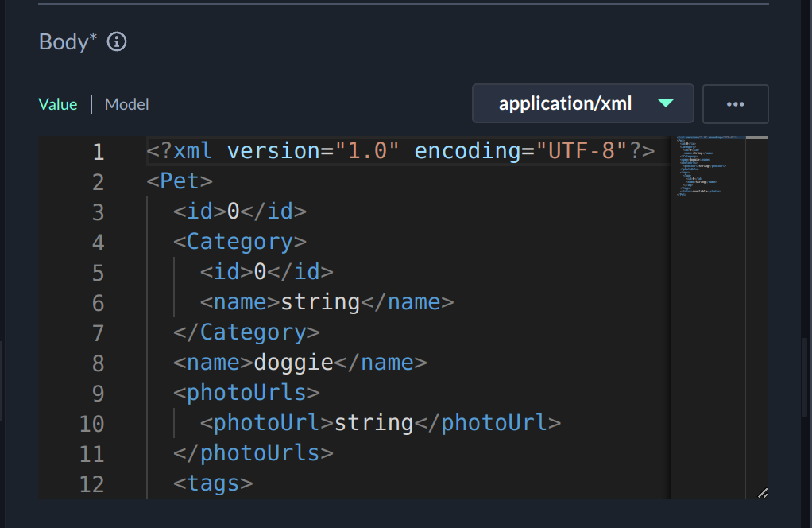Select line number 12 in the gutter
This screenshot has height=528, width=812.
91,483
